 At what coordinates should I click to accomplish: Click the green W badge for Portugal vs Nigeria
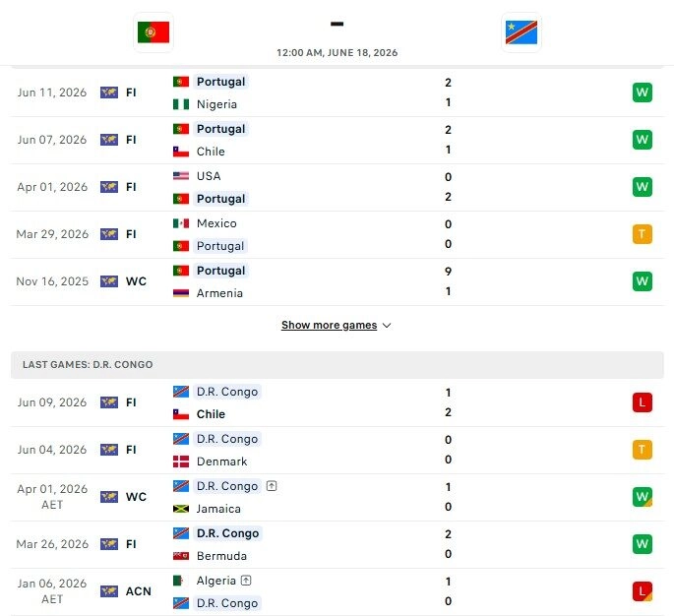[x=643, y=92]
